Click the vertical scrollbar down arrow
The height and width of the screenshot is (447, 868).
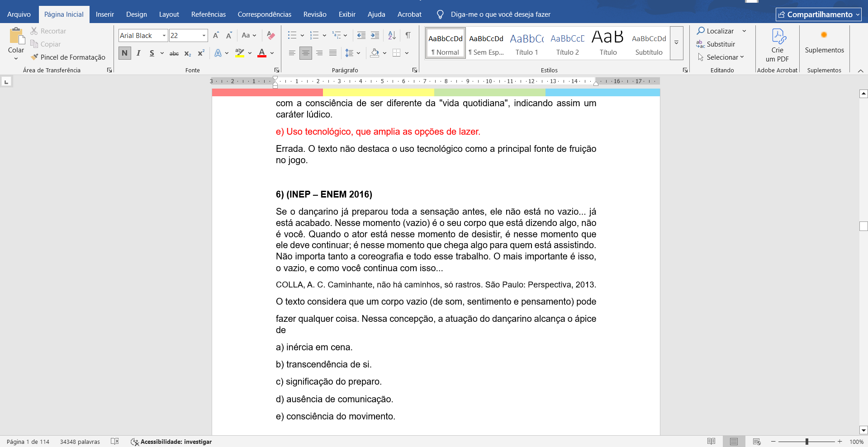(x=863, y=430)
